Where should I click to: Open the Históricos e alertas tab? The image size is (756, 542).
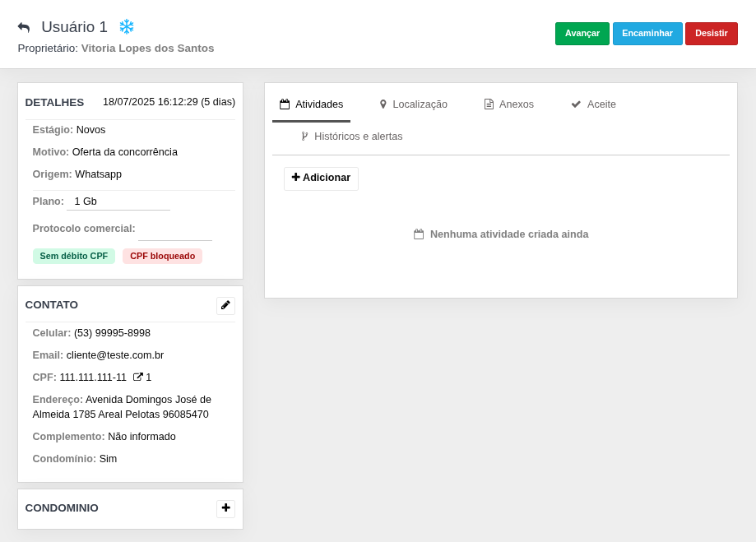point(358,137)
